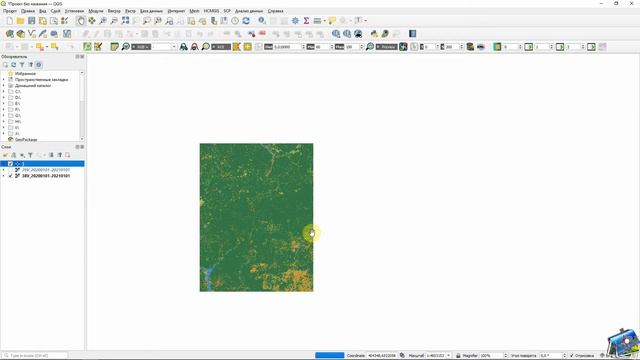The image size is (640, 360).
Task: Expand the C:\ drive node
Action: coord(4,91)
